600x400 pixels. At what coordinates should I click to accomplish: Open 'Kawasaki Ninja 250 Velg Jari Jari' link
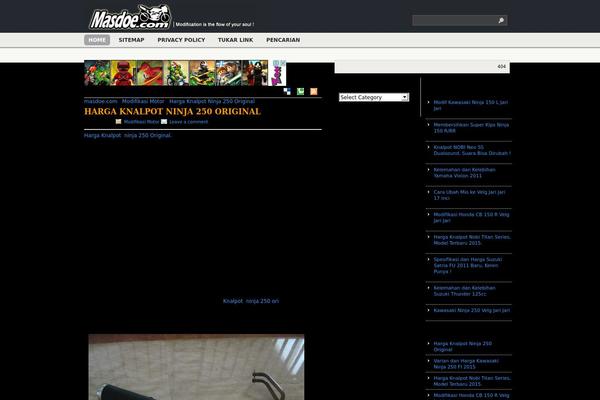coord(472,310)
